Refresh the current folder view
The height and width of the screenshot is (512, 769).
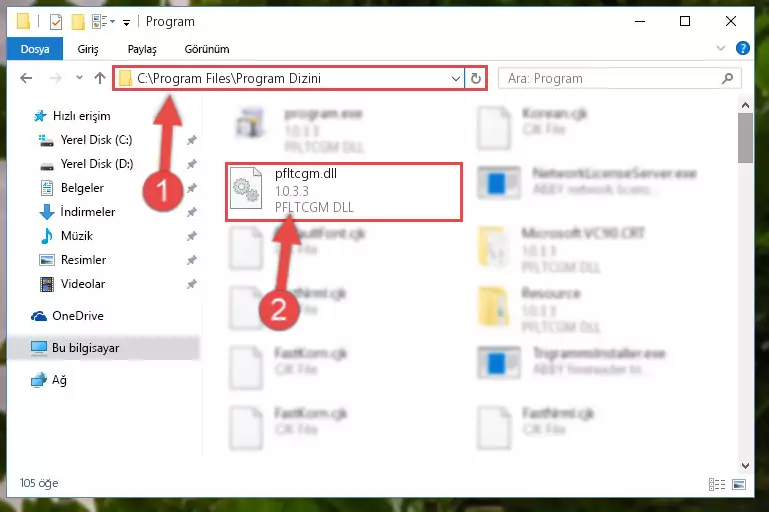click(x=476, y=78)
